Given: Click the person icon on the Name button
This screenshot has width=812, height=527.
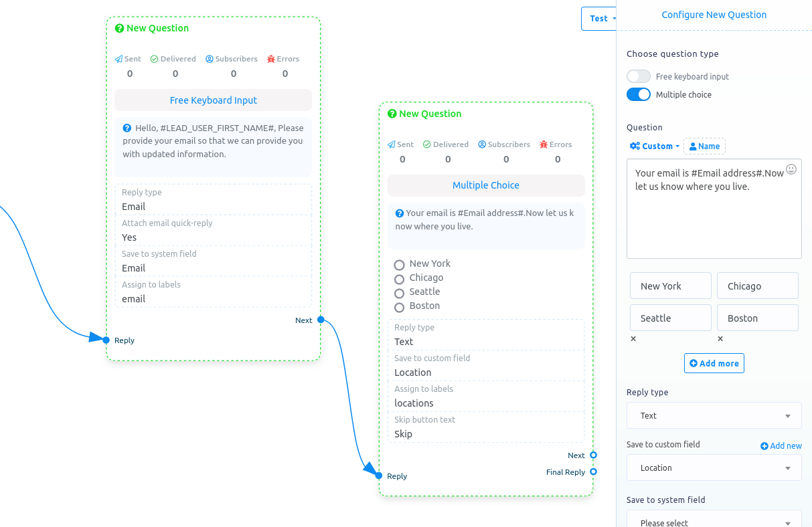Looking at the screenshot, I should pyautogui.click(x=693, y=146).
